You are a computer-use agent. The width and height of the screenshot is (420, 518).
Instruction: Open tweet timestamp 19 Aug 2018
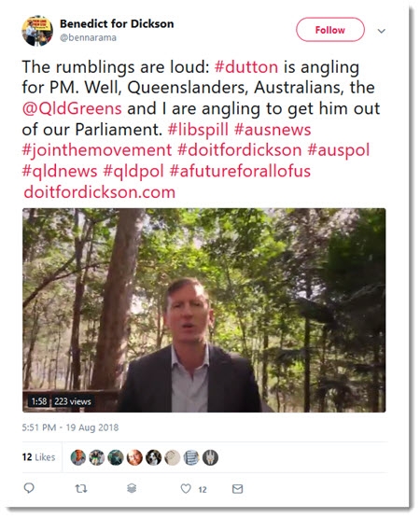pyautogui.click(x=70, y=427)
